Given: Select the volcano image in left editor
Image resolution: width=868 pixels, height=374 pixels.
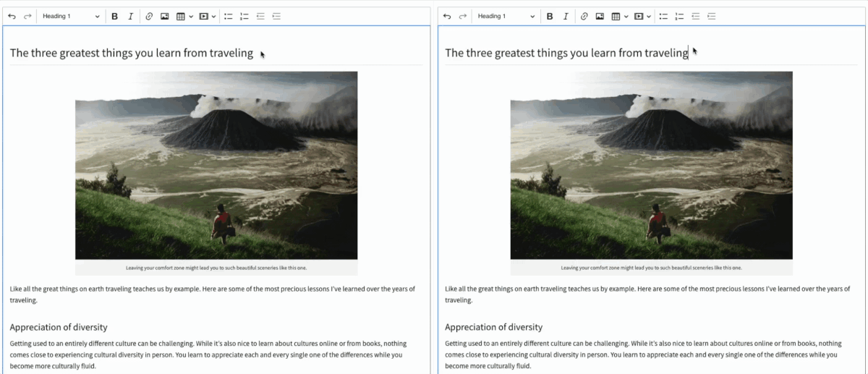Looking at the screenshot, I should (216, 165).
